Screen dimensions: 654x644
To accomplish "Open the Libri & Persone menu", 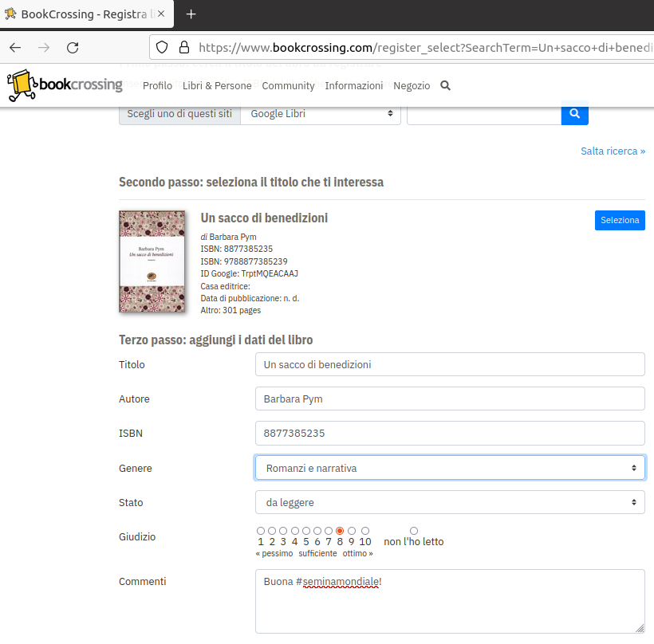I will [x=217, y=85].
